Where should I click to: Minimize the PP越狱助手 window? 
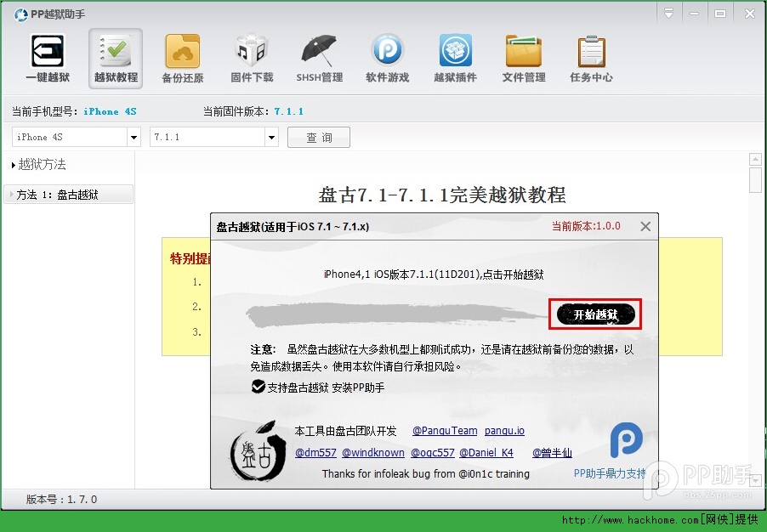coord(694,14)
